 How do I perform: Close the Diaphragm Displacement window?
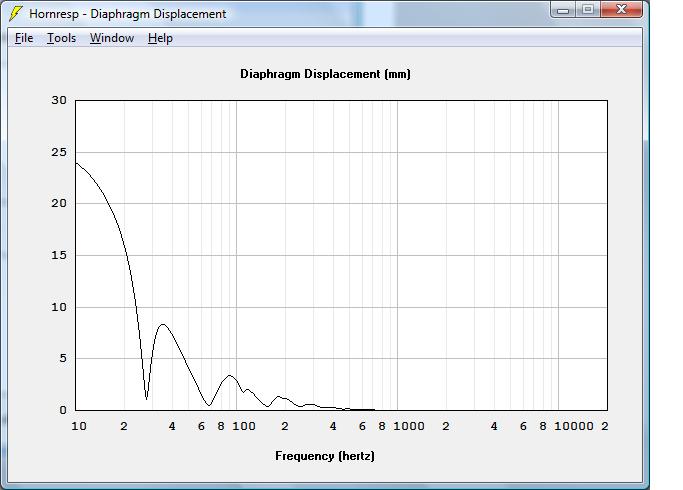[x=622, y=10]
